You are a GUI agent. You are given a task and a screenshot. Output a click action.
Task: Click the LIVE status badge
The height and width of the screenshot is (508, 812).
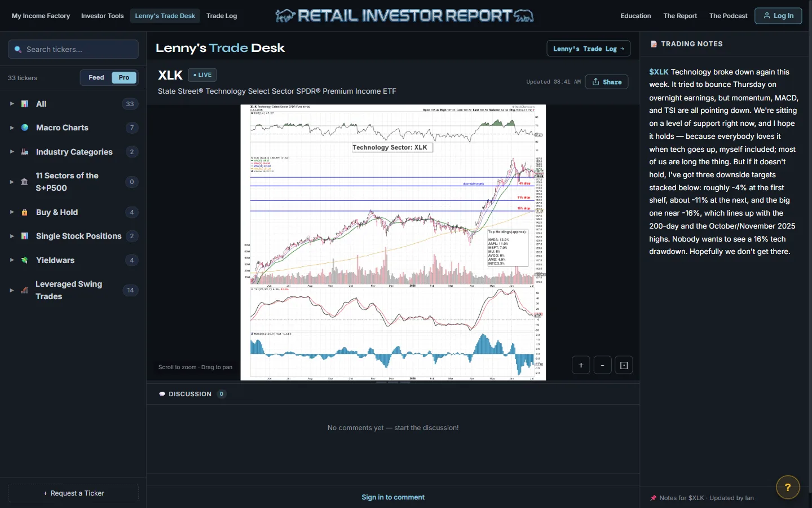click(x=202, y=75)
